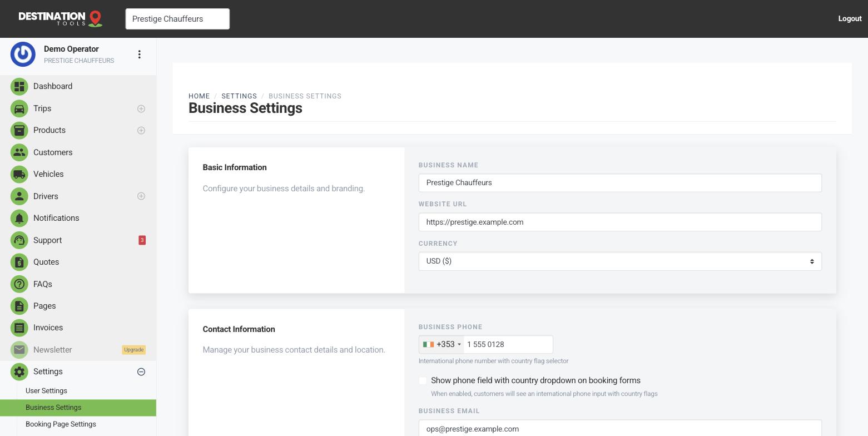
Task: Click the Business Email input field
Action: [620, 428]
